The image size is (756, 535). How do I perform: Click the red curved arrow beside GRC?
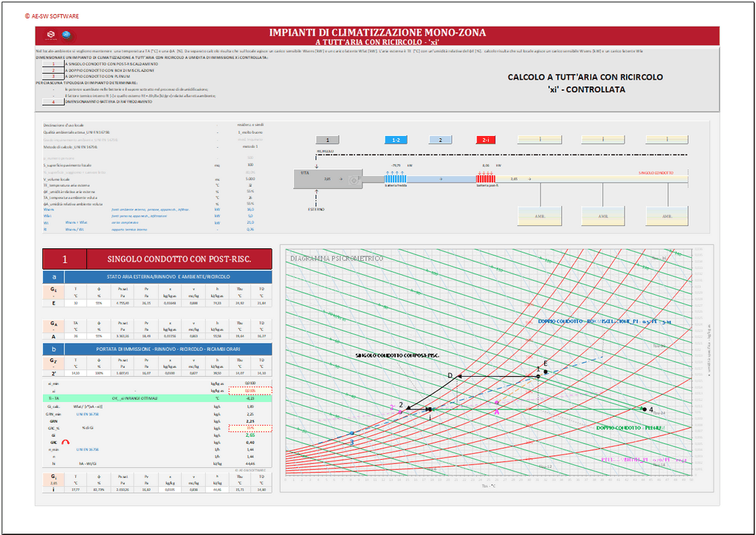(x=65, y=442)
